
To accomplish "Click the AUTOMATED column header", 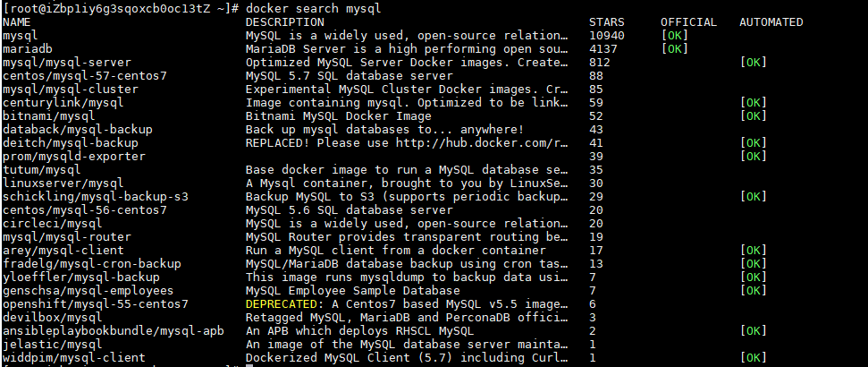I will (x=771, y=22).
